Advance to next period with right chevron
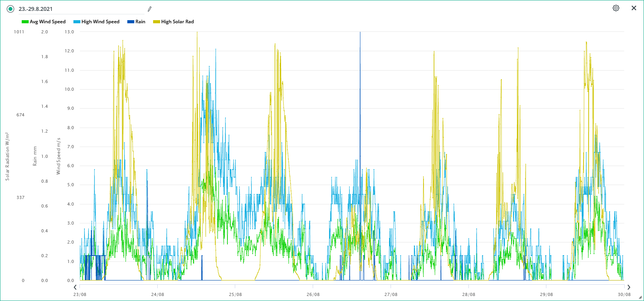Viewport: 644px width, 301px height. pyautogui.click(x=629, y=287)
